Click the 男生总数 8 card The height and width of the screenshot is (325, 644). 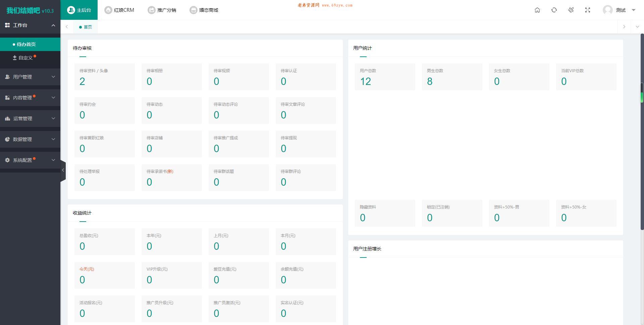(452, 77)
